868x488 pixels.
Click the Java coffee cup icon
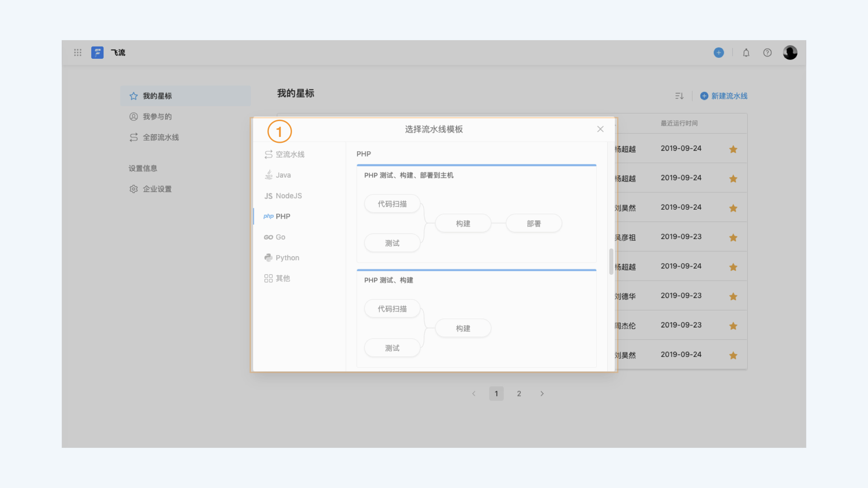(269, 175)
